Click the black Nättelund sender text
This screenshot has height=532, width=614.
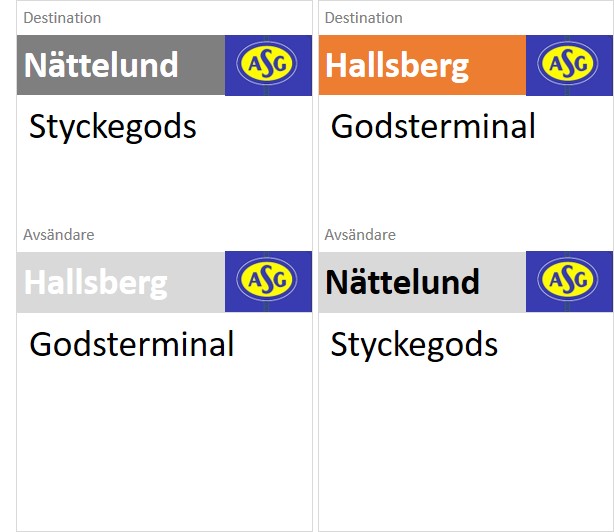tap(402, 282)
